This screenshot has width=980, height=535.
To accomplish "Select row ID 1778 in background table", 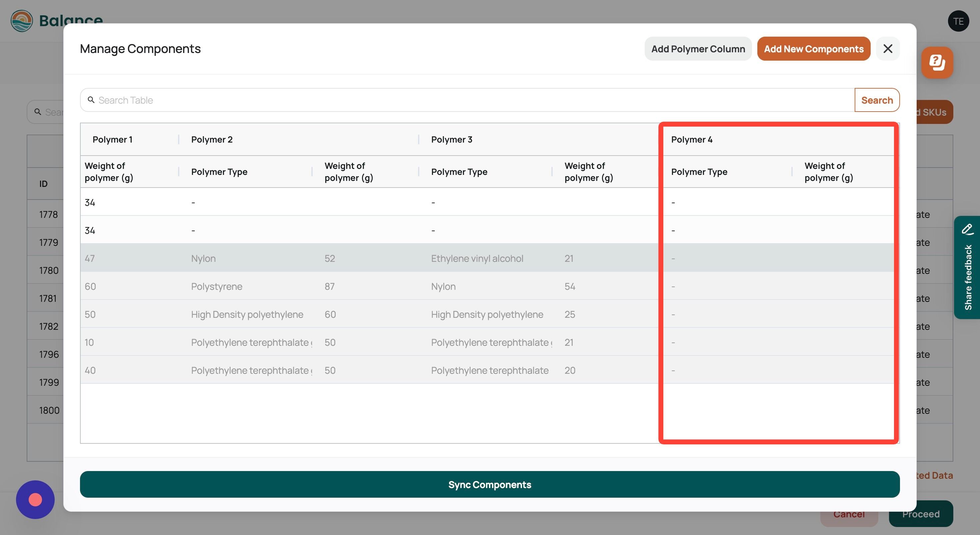I will (48, 215).
